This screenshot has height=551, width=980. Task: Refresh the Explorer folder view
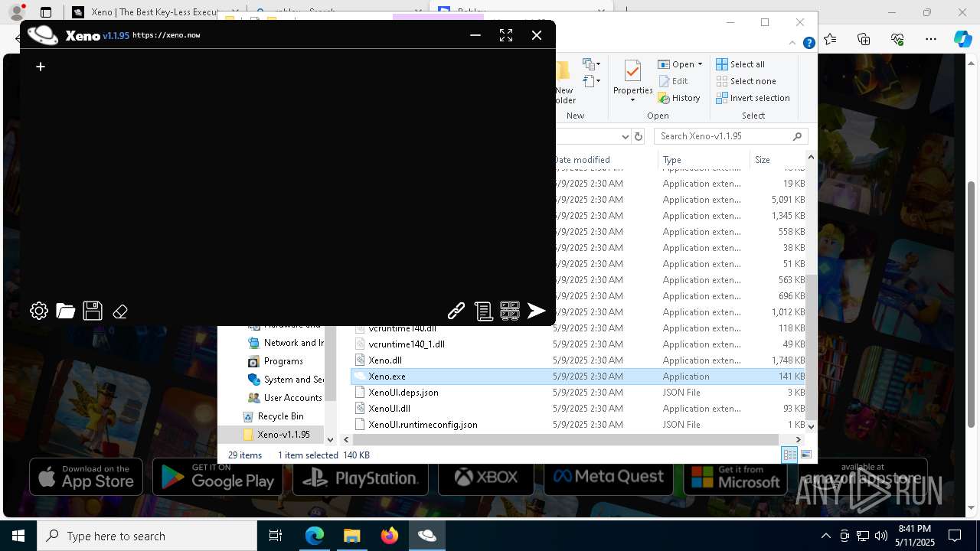pos(639,136)
